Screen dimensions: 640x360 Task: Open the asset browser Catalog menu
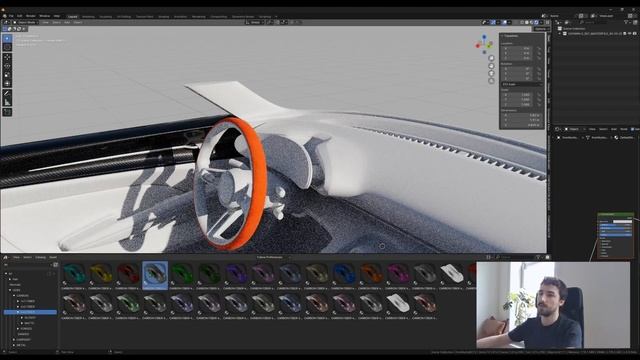click(x=40, y=258)
